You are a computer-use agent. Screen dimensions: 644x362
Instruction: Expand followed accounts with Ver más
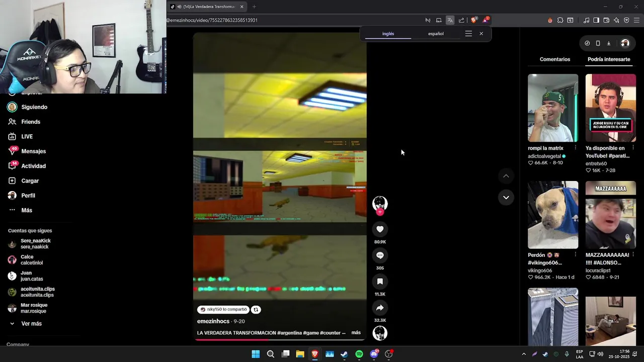click(31, 324)
